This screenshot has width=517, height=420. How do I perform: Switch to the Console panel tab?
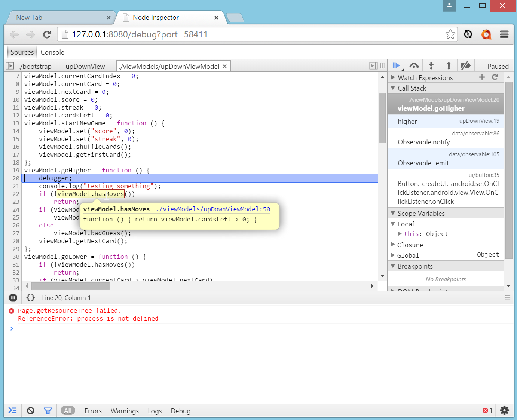coord(52,52)
